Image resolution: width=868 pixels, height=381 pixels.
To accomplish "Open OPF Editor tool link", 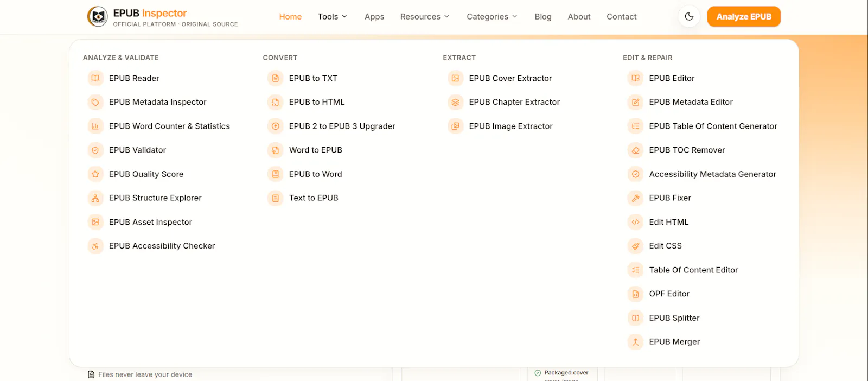I will (x=669, y=294).
